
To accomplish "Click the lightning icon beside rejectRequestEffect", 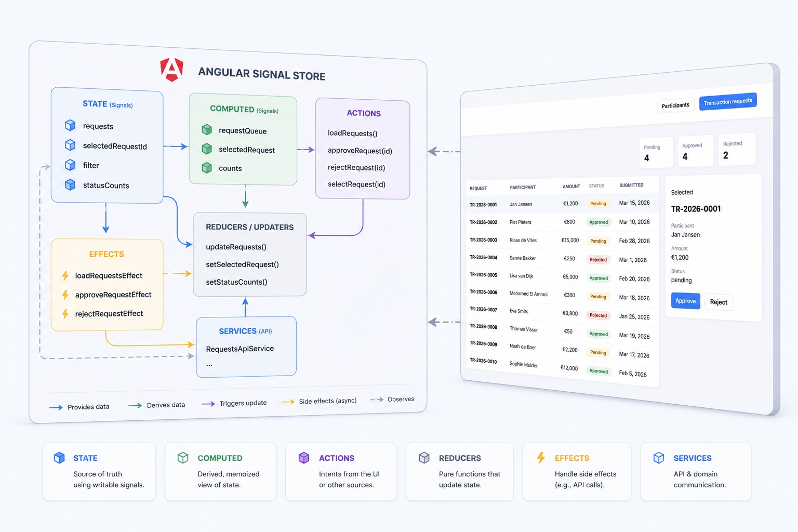I will 65,314.
